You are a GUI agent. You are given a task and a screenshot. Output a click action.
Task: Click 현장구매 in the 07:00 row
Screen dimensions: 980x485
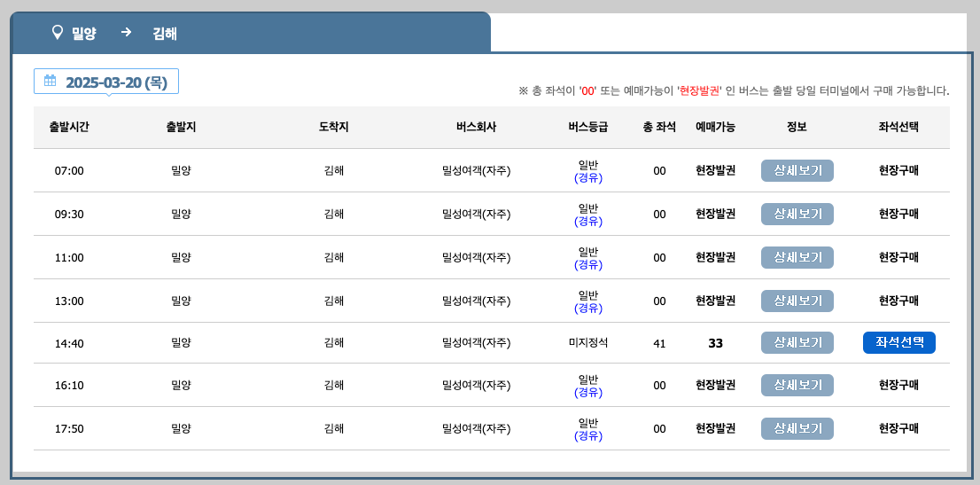898,170
